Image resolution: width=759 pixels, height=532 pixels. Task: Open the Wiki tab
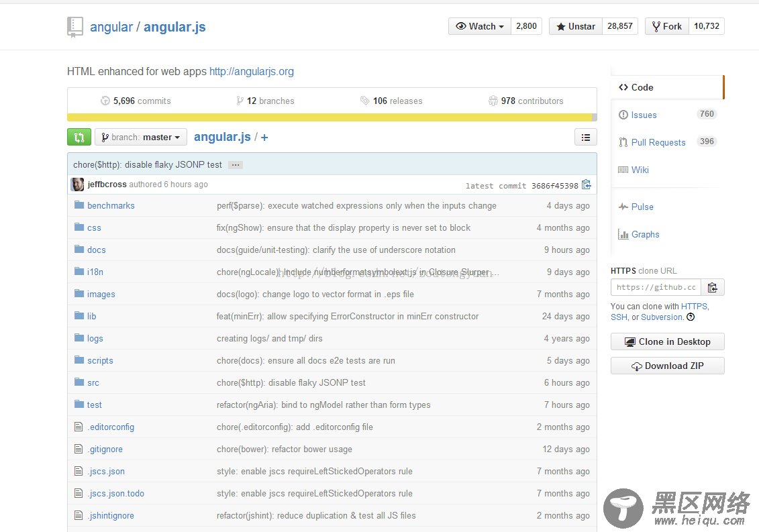point(666,170)
